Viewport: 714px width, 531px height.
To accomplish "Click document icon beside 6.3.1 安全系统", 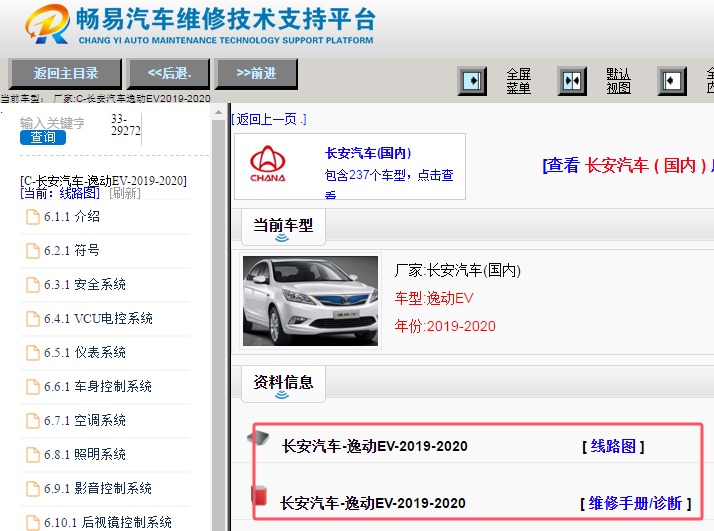I will (x=33, y=285).
